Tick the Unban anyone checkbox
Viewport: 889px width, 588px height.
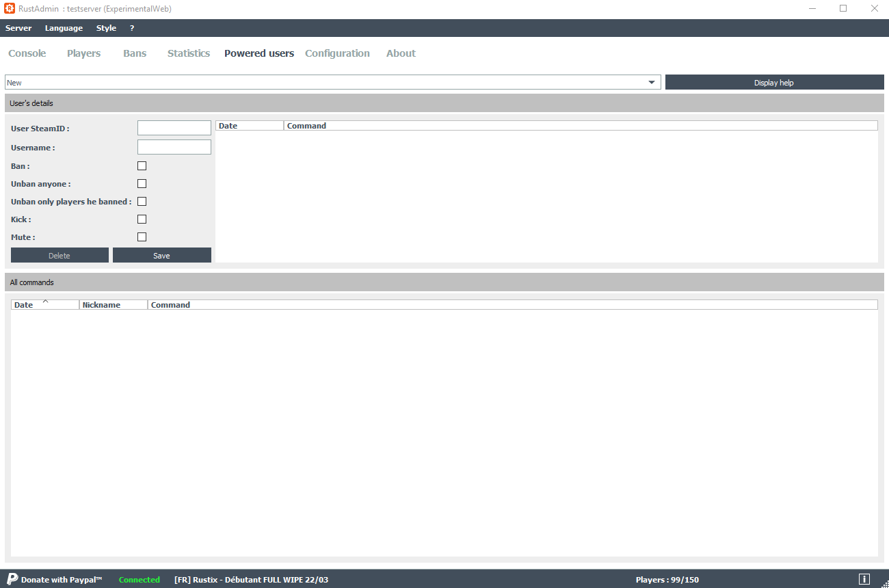point(142,183)
